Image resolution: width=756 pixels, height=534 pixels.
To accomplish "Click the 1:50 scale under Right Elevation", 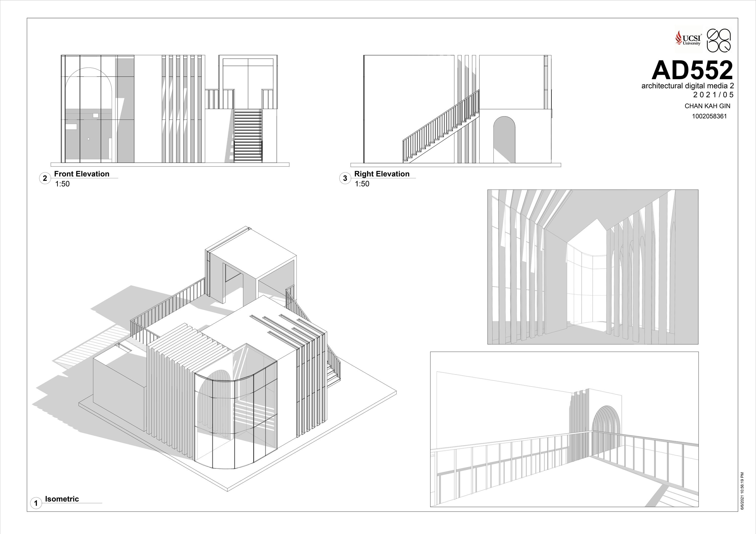I will [362, 184].
